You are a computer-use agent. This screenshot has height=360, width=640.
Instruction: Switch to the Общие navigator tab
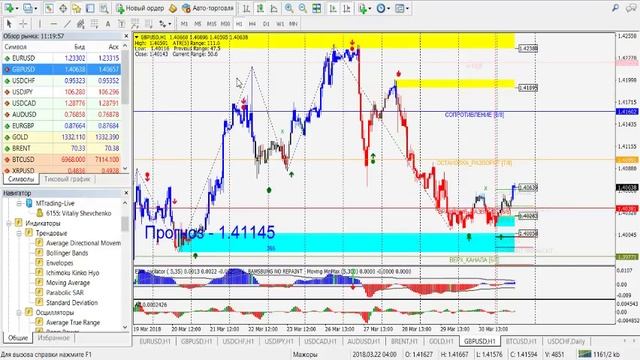point(18,338)
